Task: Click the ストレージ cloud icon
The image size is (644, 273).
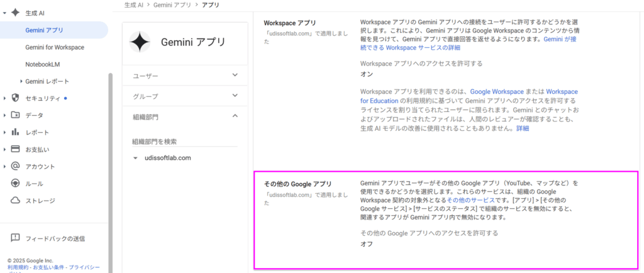Action: pos(15,200)
